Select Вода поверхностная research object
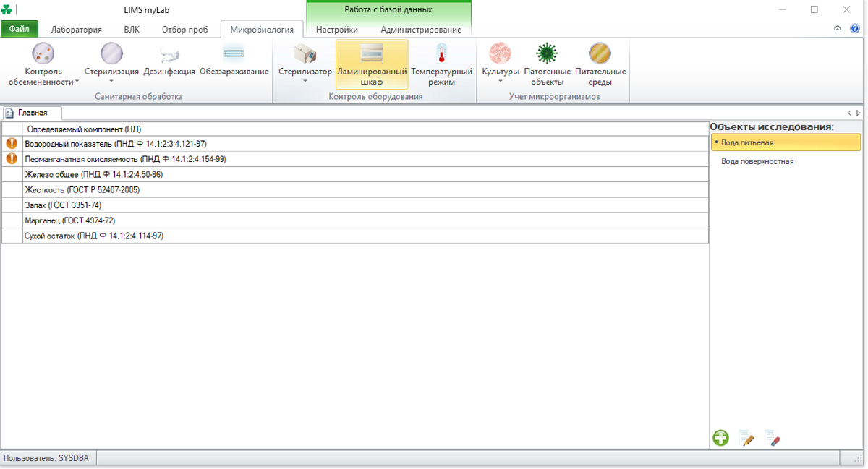 786,161
